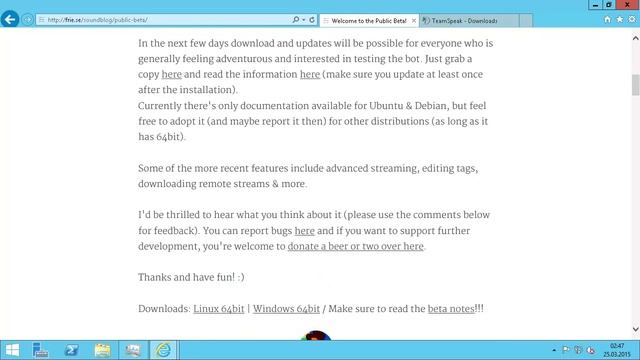The image size is (640, 360).
Task: Click the speaker volume tray icon
Action: 590,350
